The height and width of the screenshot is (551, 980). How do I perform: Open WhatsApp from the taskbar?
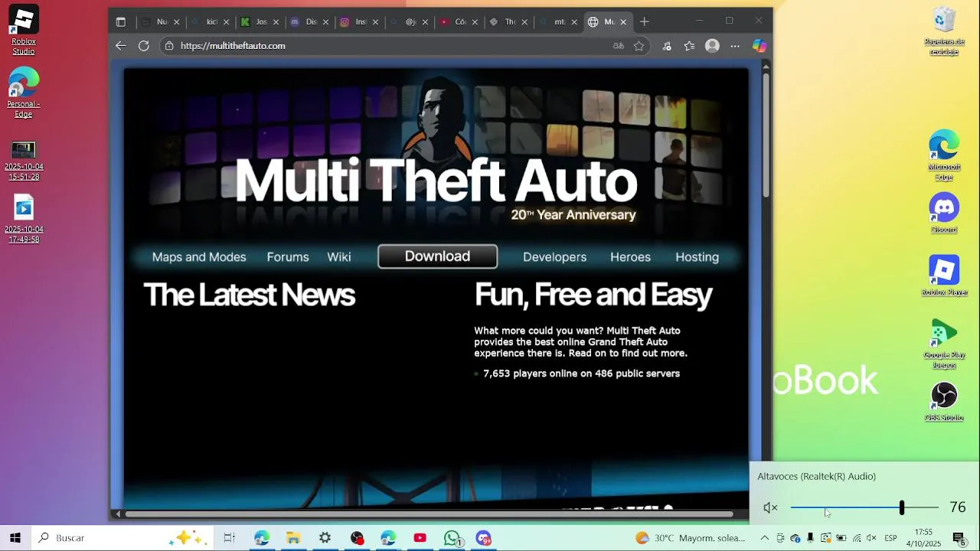coord(452,538)
